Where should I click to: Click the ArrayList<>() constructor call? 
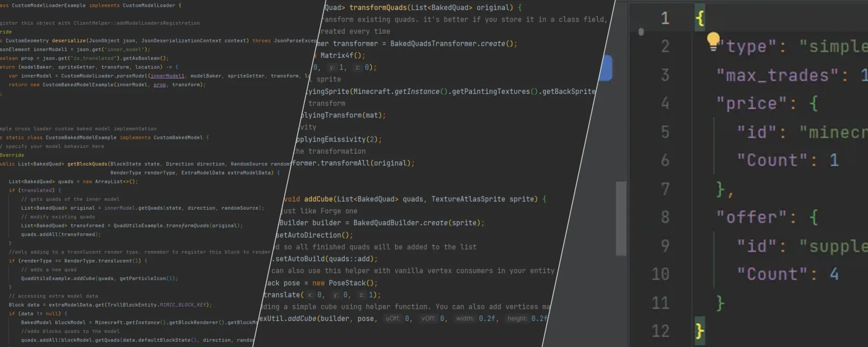115,182
